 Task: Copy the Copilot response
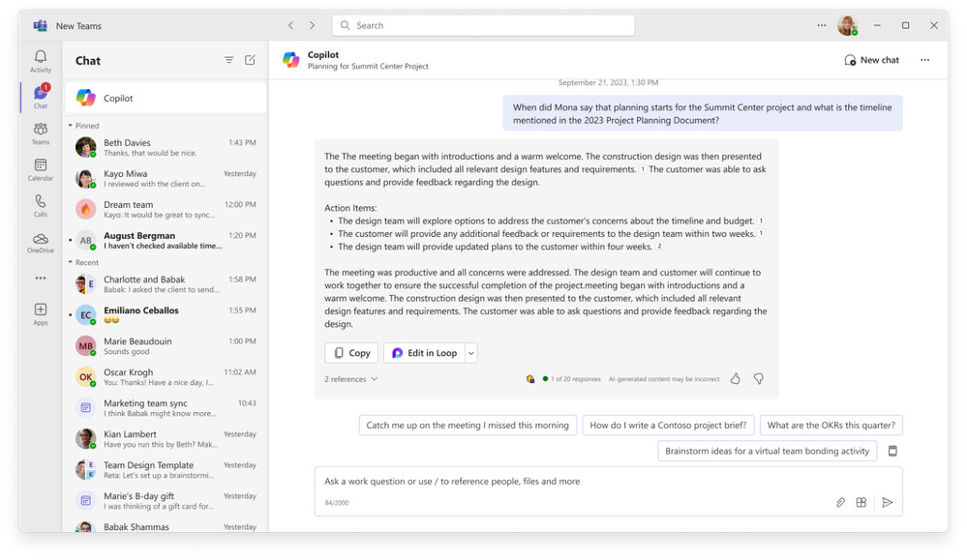pyautogui.click(x=351, y=353)
